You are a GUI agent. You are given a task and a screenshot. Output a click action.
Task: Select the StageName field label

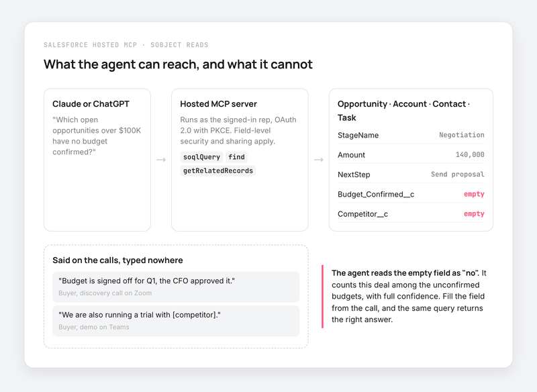[358, 135]
